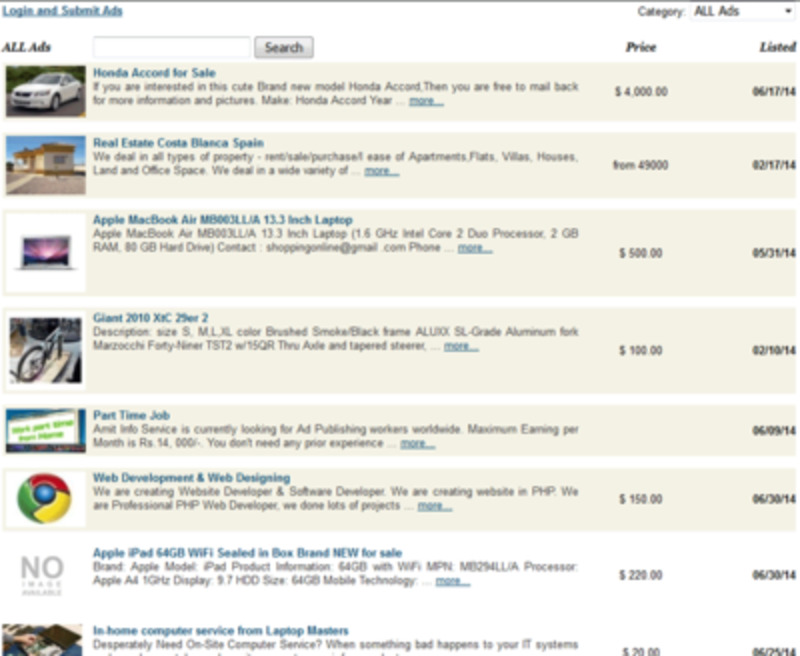Viewport: 800px width, 656px height.
Task: Click more link in Web Development ad
Action: [435, 506]
